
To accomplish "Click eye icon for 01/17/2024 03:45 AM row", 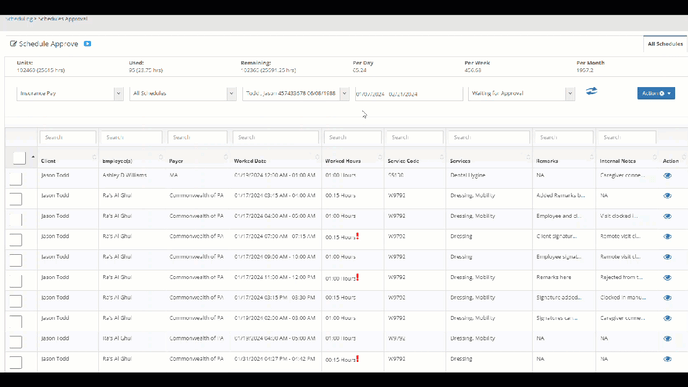I will (667, 196).
